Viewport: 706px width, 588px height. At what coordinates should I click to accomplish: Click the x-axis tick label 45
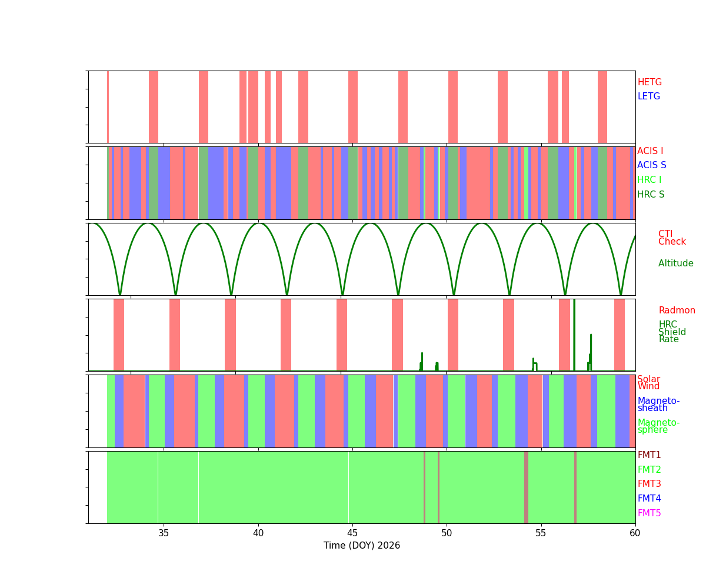click(x=352, y=532)
